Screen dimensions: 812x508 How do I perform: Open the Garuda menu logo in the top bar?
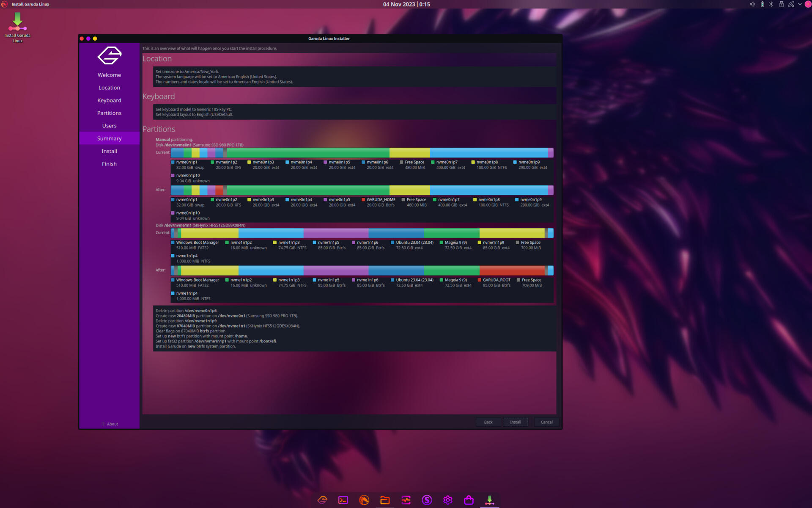(x=4, y=4)
